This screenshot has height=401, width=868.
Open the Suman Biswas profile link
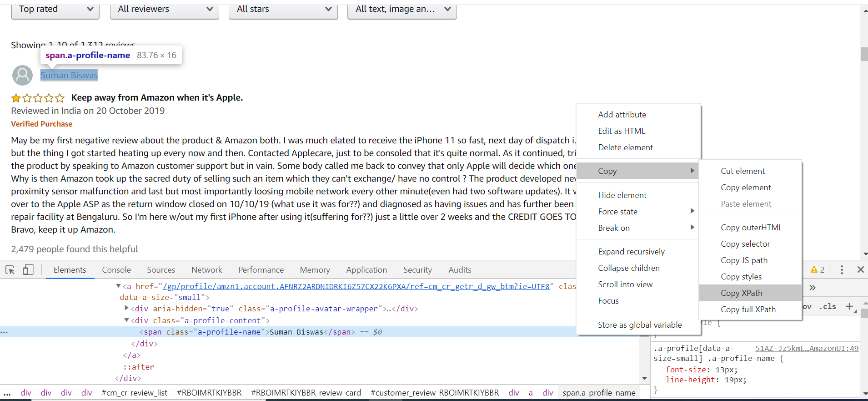(x=69, y=76)
